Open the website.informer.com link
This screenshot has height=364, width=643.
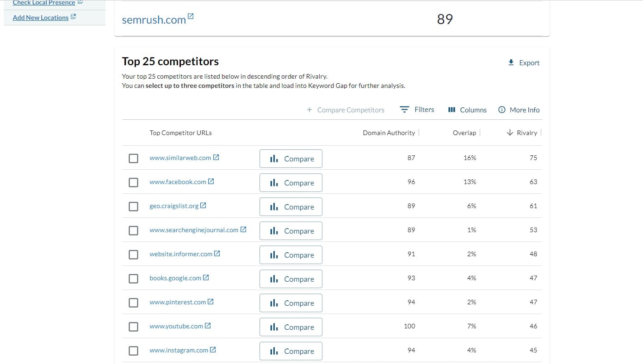click(181, 254)
